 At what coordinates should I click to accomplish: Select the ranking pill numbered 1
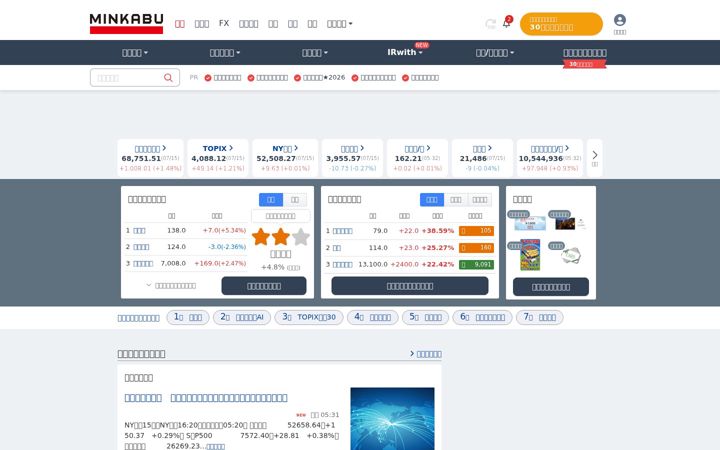coord(188,317)
